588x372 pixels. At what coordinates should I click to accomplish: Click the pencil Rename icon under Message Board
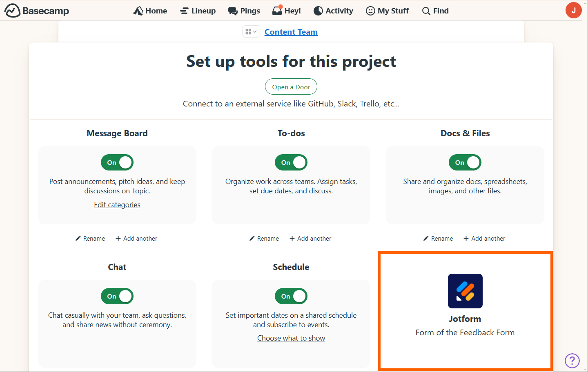[x=78, y=239]
